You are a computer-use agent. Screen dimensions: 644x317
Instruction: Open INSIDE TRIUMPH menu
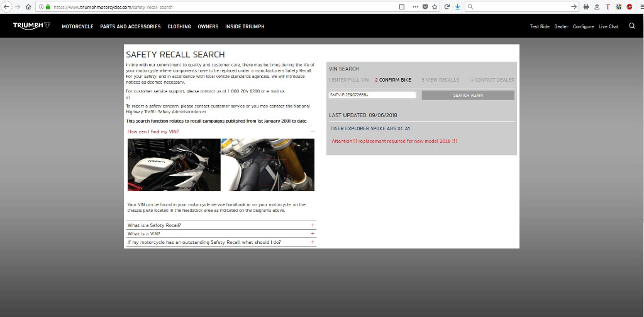(245, 26)
